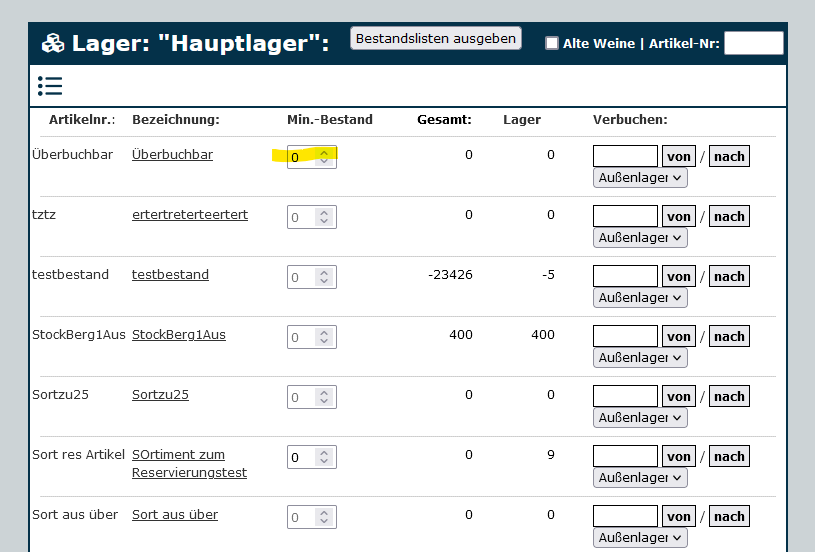Click the boxes icon beside Lager title
This screenshot has height=552, width=815.
53,44
